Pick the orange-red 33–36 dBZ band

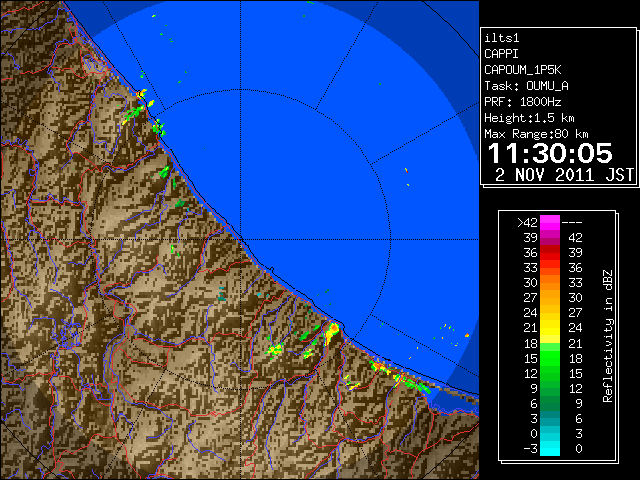(x=550, y=268)
